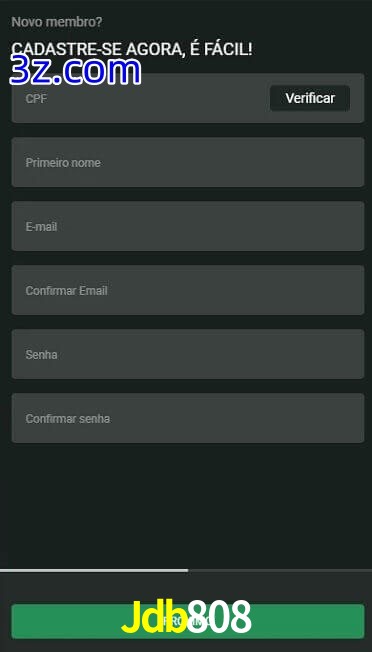Click the 'CPF' placeholder text
This screenshot has height=652, width=372.
pos(36,99)
